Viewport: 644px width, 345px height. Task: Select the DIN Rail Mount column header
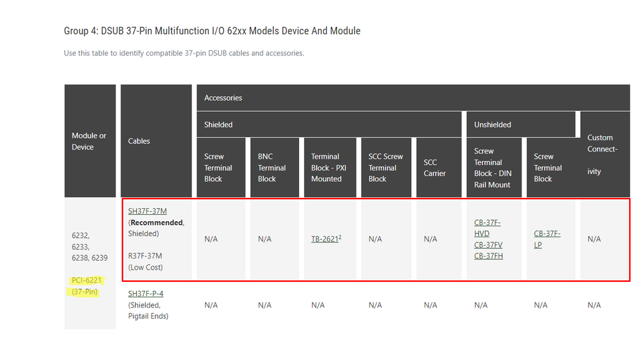tap(493, 168)
